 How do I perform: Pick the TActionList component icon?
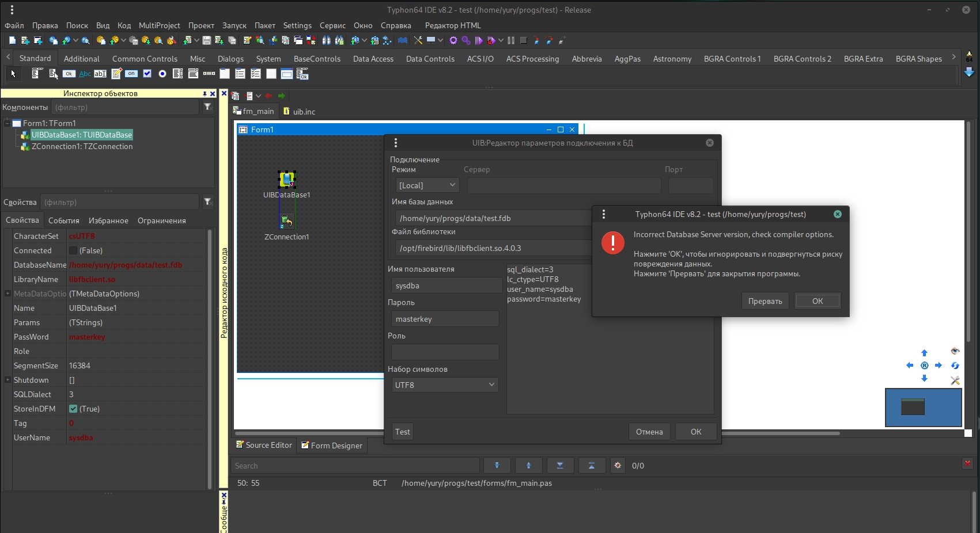point(302,74)
